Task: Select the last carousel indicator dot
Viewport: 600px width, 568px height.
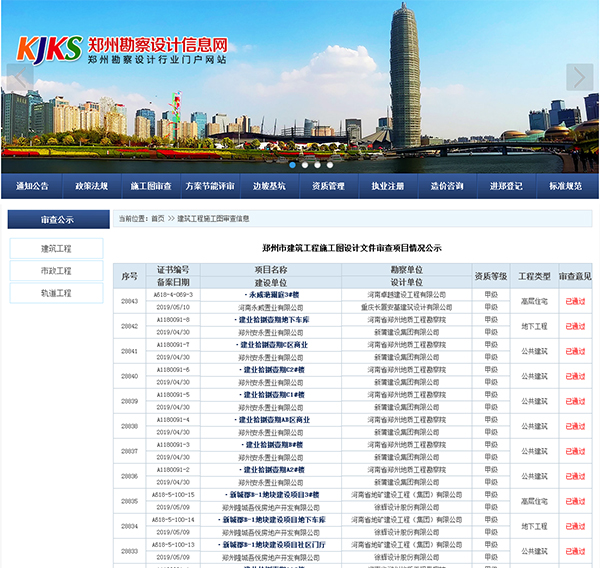Action: (x=329, y=165)
